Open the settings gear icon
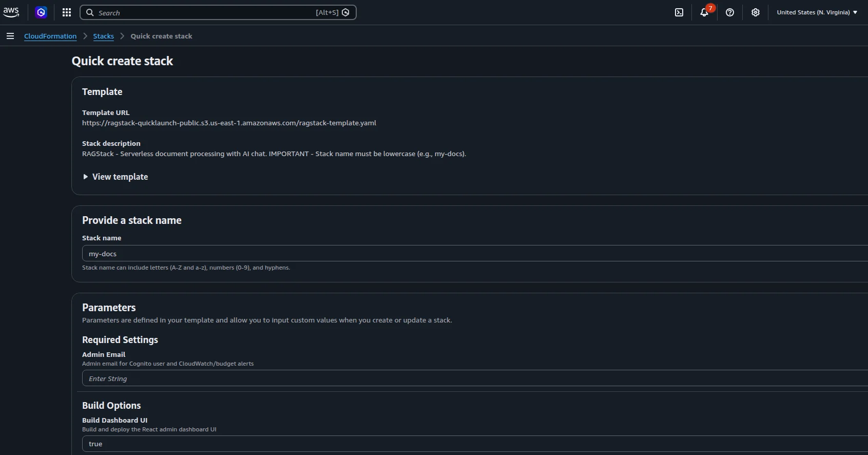 756,12
